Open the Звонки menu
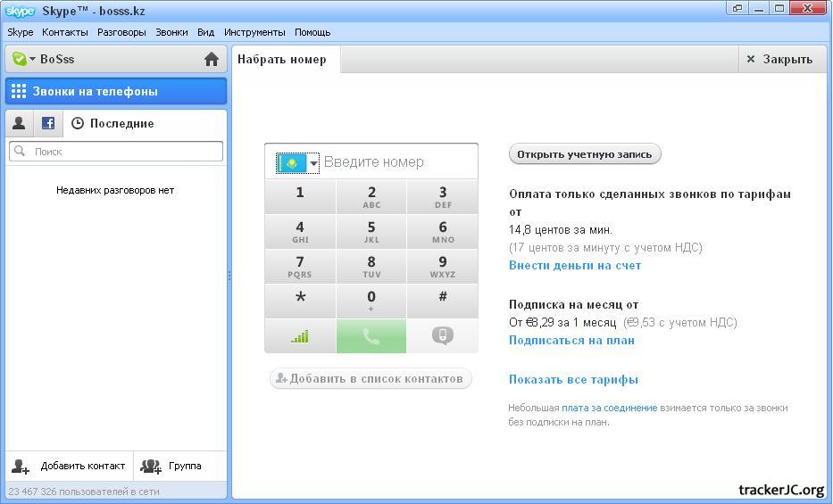The image size is (833, 504). pos(171,32)
